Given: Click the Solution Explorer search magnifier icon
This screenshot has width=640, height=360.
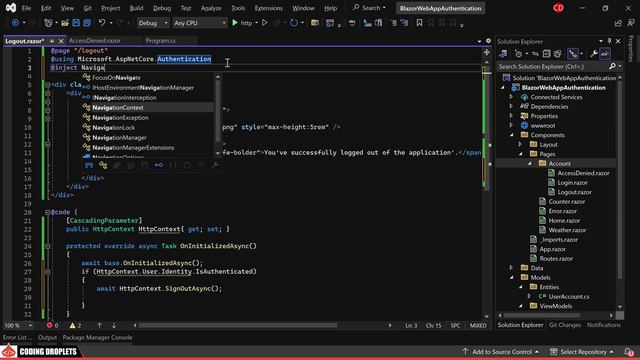Looking at the screenshot, I should click(x=612, y=67).
